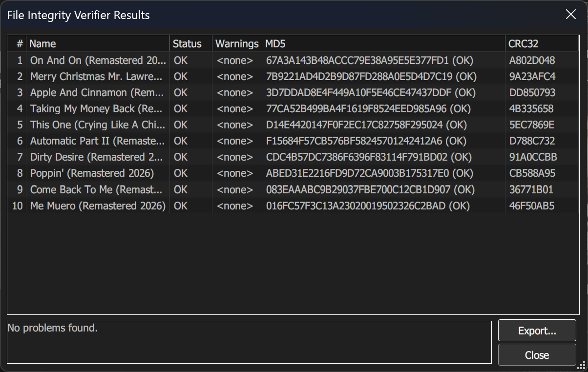Click the Warnings column header
This screenshot has width=588, height=372.
pyautogui.click(x=237, y=43)
